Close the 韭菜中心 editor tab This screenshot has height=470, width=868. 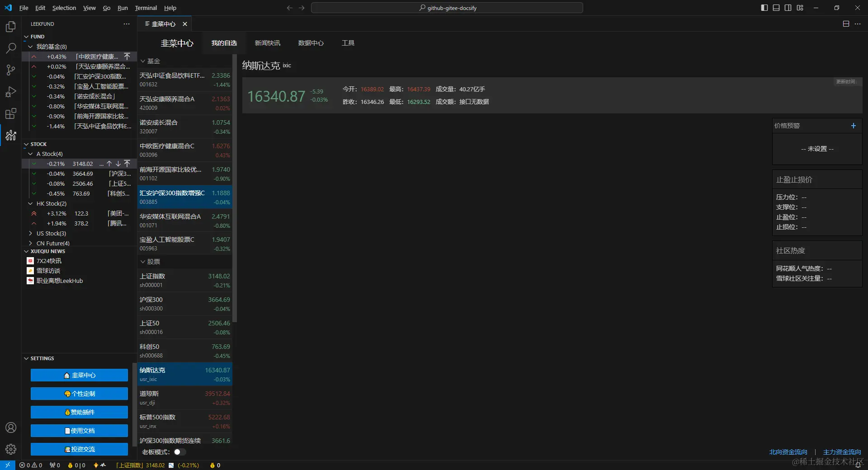click(185, 24)
